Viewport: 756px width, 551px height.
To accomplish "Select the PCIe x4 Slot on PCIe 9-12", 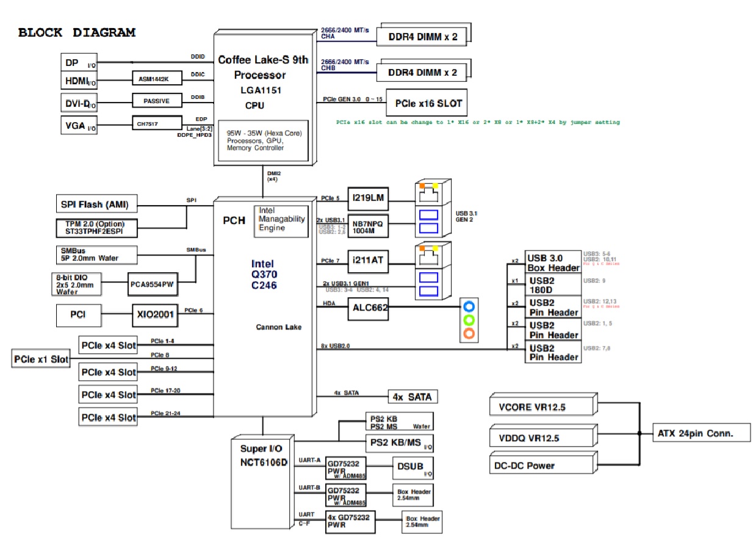I will point(109,372).
